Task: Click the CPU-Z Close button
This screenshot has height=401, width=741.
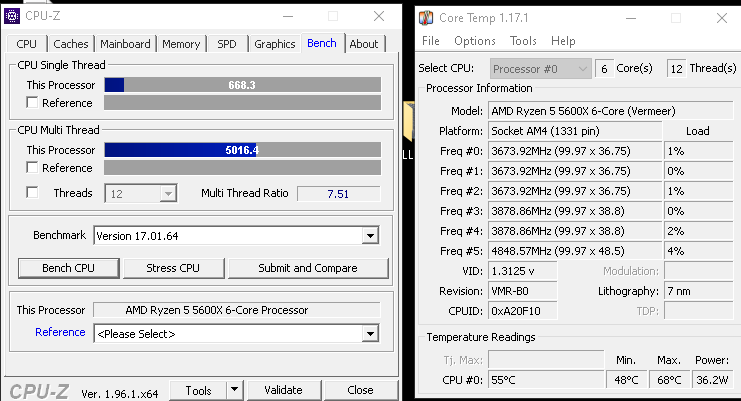Action: point(360,390)
